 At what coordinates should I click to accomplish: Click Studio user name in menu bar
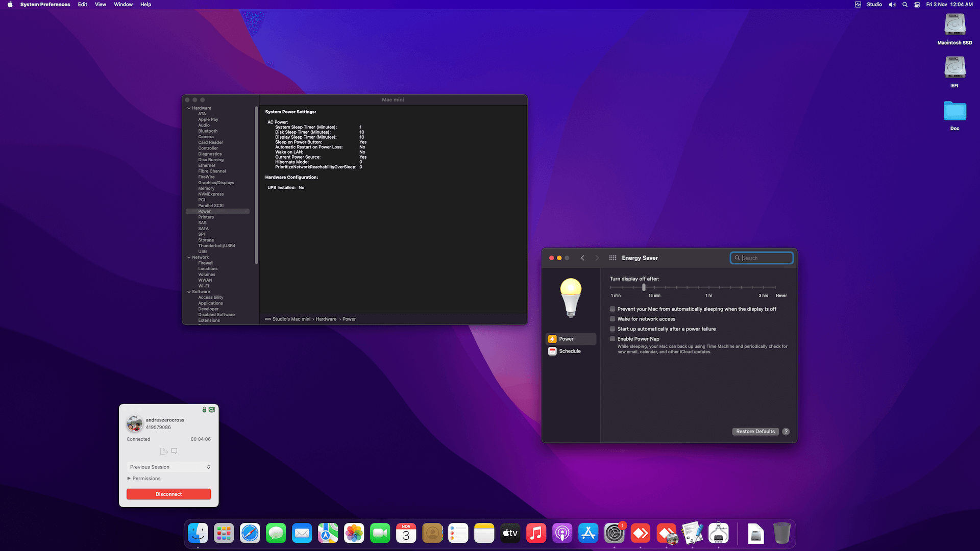(874, 5)
